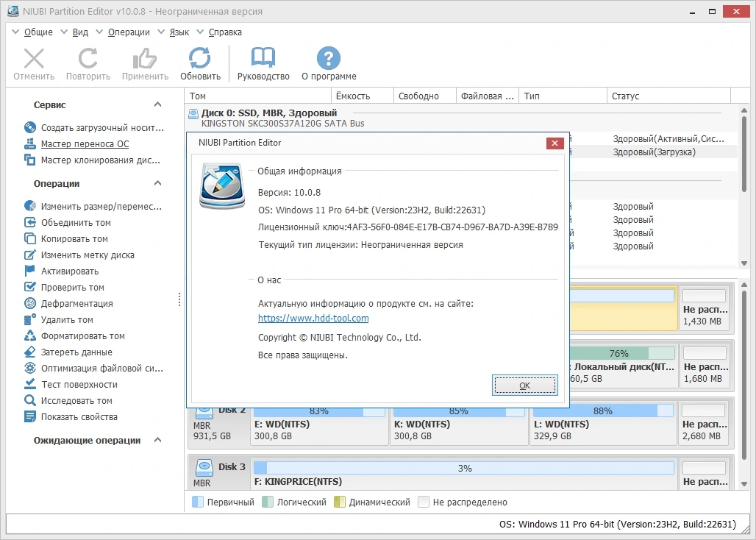Sort by the Том column header
Screen dimensions: 756x540
[x=258, y=96]
